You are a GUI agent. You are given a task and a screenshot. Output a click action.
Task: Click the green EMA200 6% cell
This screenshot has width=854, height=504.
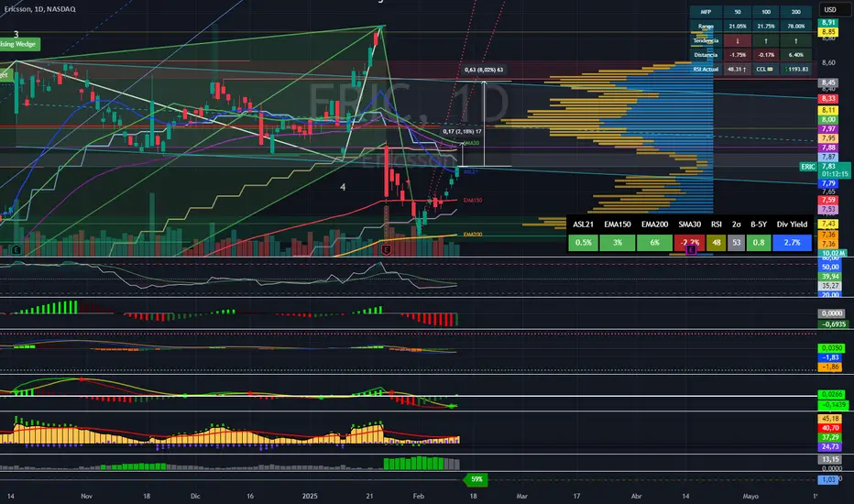click(x=654, y=243)
